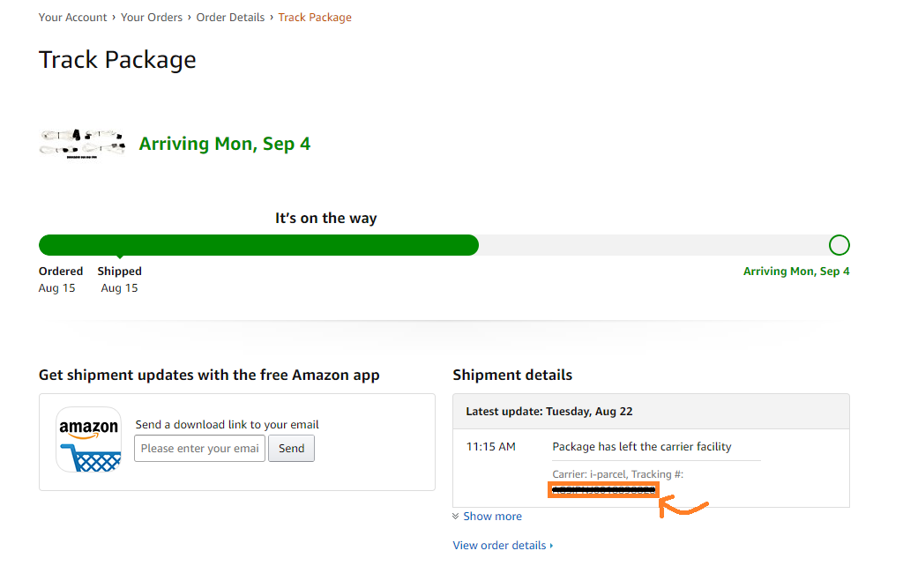Focus the email address input field

(200, 448)
